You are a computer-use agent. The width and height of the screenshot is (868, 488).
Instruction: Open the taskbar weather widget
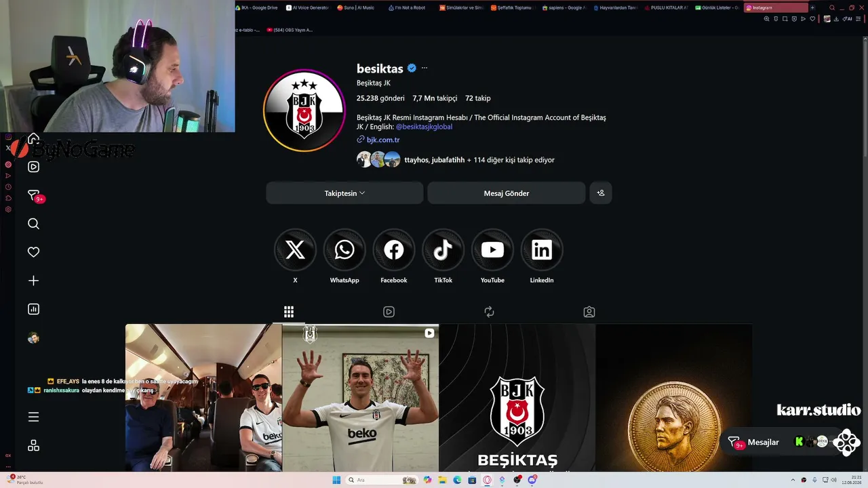click(x=26, y=480)
